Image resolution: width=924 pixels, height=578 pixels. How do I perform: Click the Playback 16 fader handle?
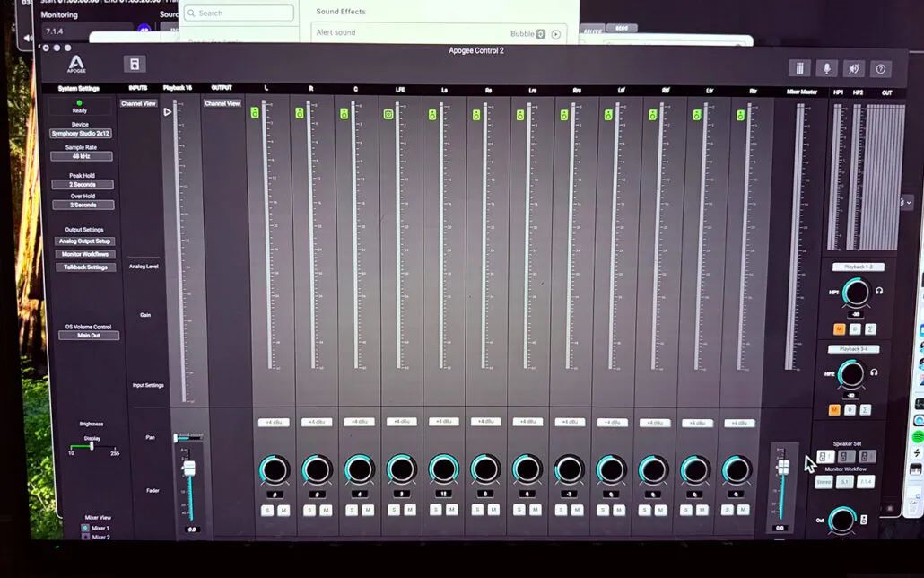pos(189,469)
